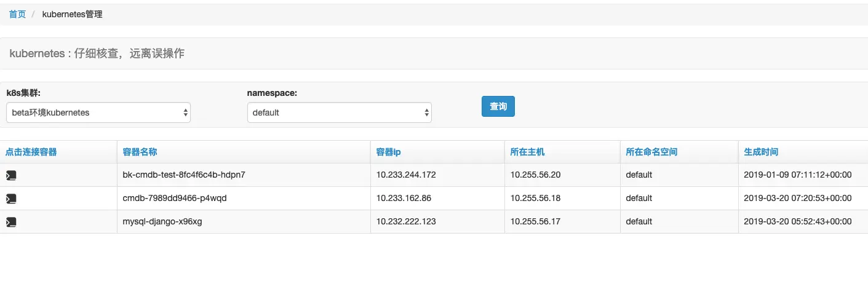Image resolution: width=868 pixels, height=292 pixels.
Task: Select kubernetes管理 breadcrumb item
Action: coord(72,14)
